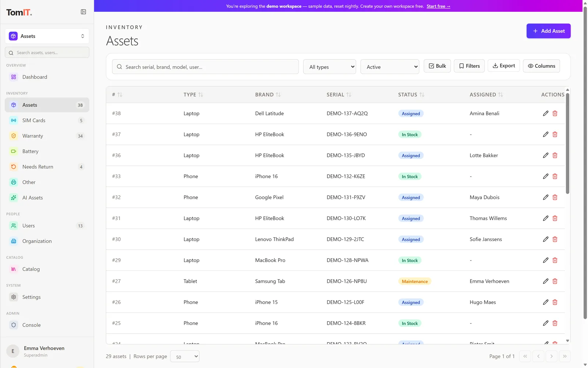Click serial DEMO-131-F9ZV
Screen dimensions: 588x368
click(346, 197)
